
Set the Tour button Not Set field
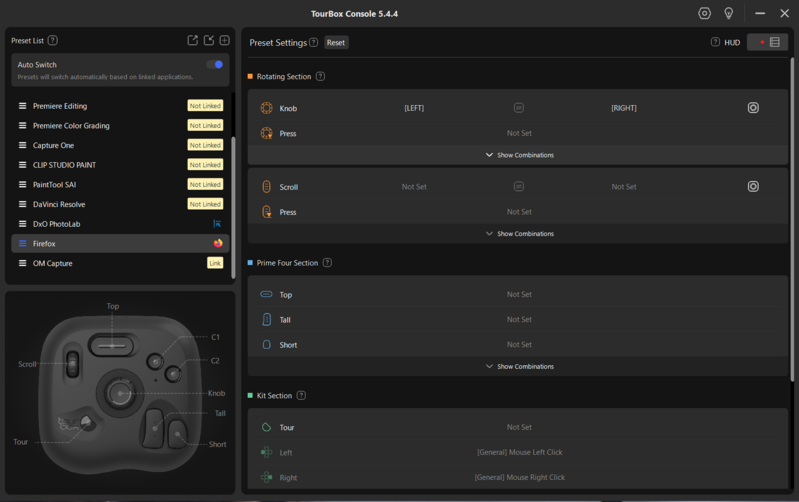click(519, 427)
